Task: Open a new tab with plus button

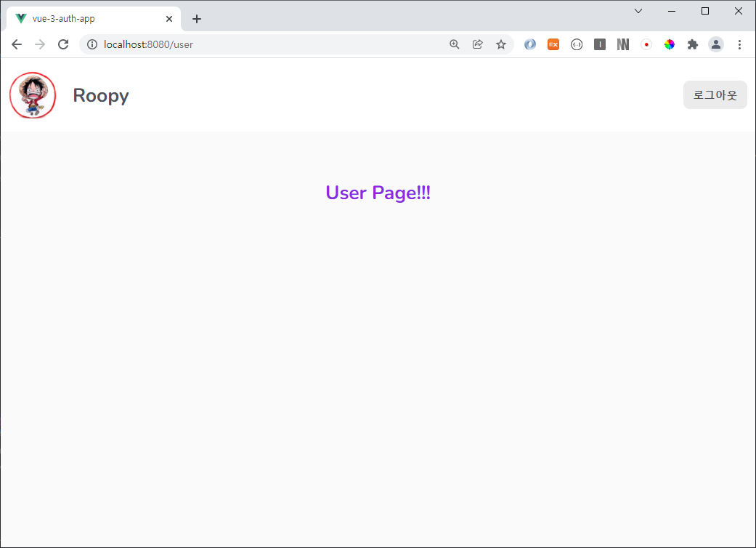Action: click(197, 19)
